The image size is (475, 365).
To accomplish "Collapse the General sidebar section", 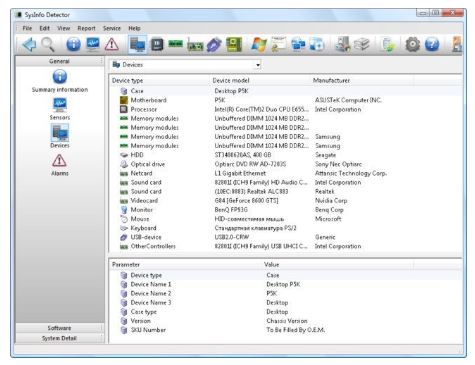I will click(x=60, y=61).
